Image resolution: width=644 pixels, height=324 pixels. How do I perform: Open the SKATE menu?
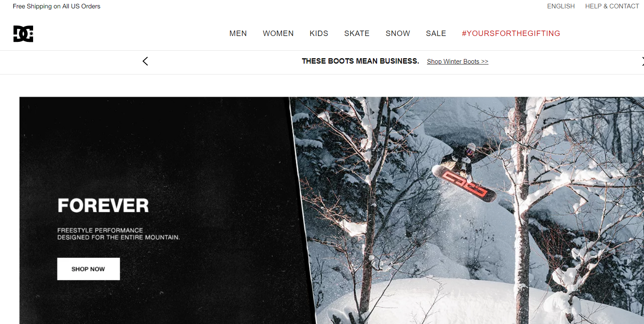point(357,33)
